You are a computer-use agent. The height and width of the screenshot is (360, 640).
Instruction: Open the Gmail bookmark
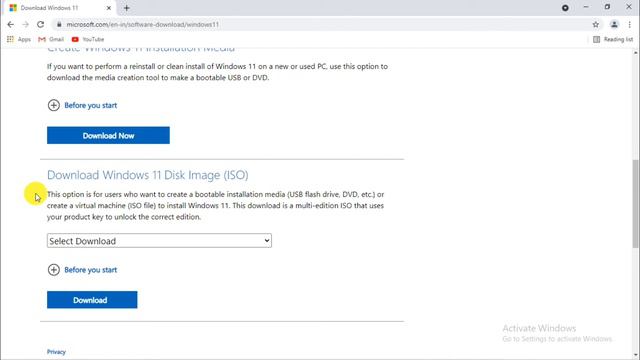(x=51, y=39)
